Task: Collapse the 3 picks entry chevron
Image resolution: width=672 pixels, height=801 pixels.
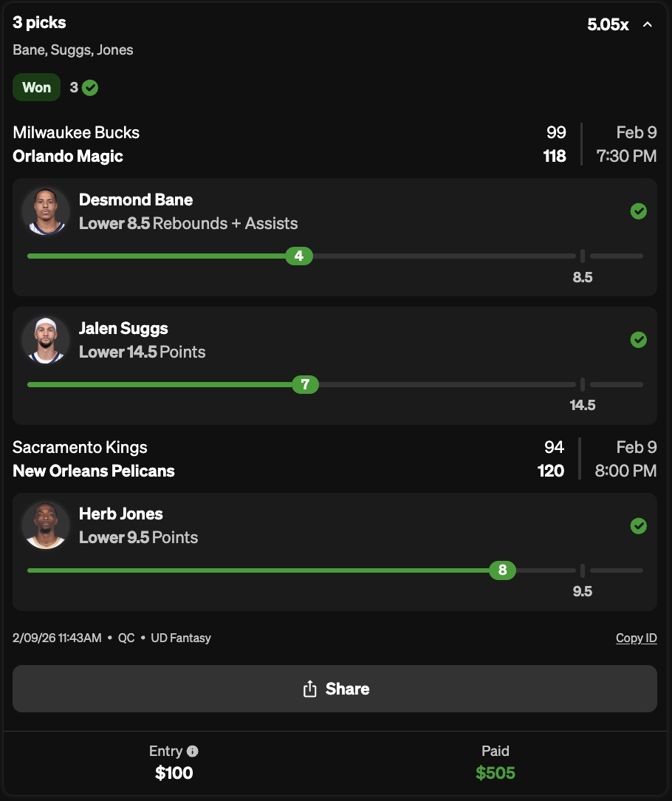Action: coord(648,24)
